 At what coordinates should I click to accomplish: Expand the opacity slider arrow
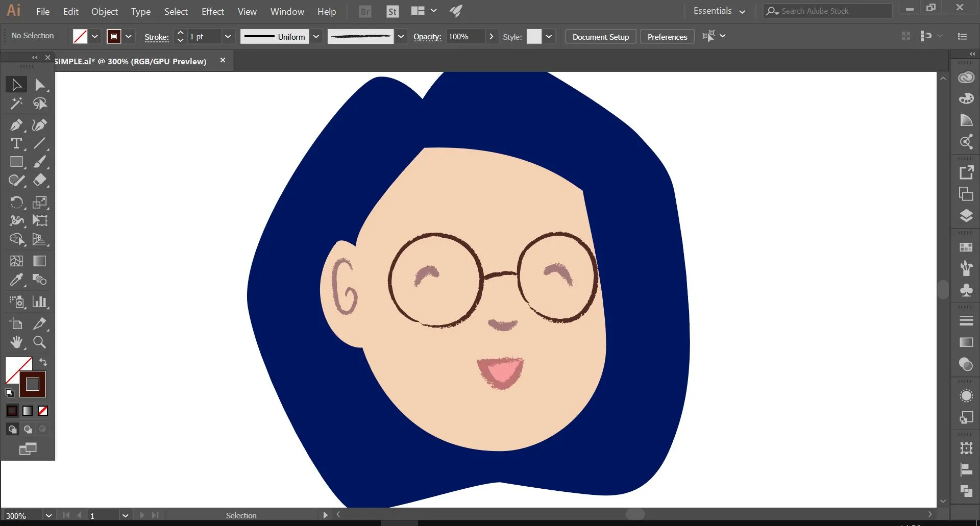[491, 36]
